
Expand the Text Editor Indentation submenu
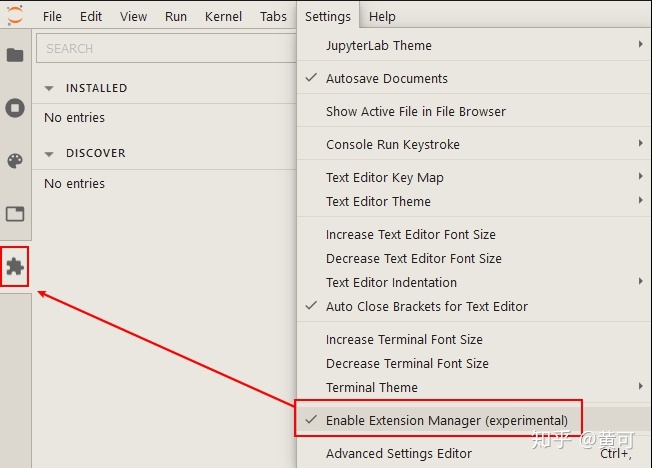click(x=474, y=282)
